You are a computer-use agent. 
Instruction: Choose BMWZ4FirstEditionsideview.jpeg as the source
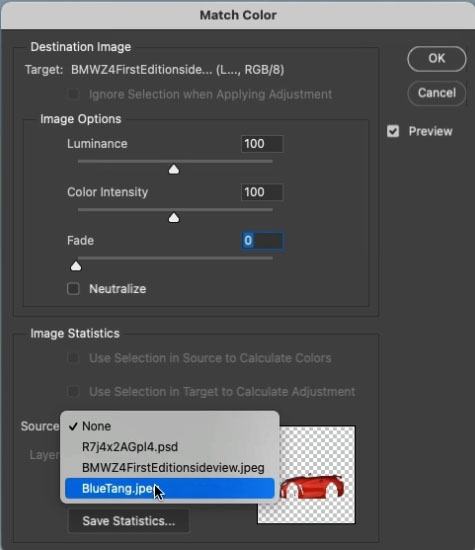(170, 468)
